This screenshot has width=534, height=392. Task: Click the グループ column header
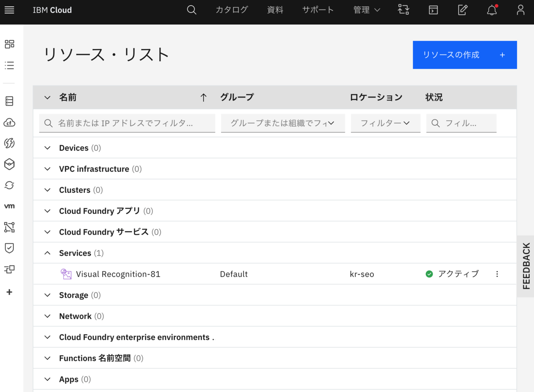[237, 97]
